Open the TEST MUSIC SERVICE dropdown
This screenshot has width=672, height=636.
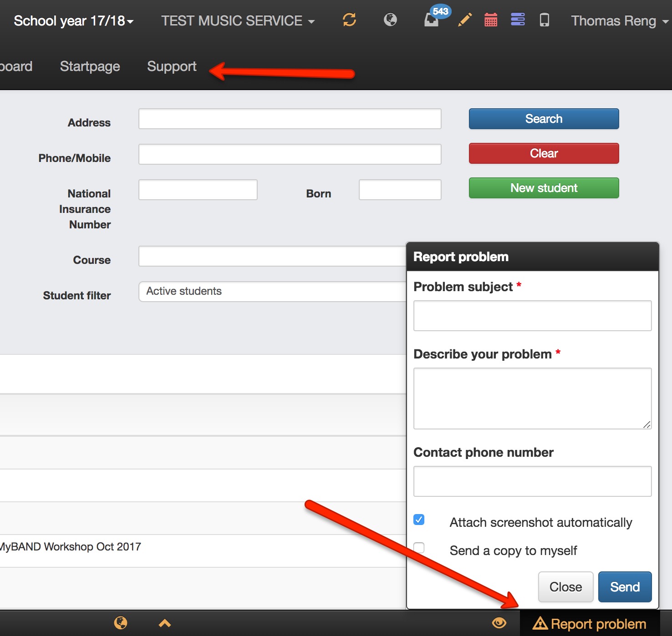[x=238, y=20]
